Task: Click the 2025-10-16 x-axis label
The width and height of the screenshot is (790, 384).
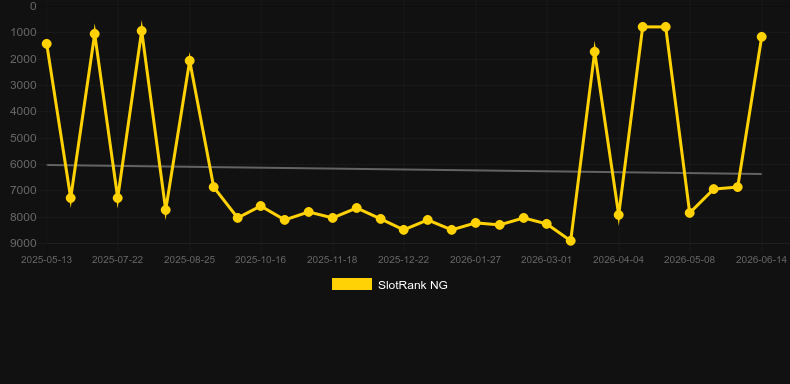Action: pos(260,260)
